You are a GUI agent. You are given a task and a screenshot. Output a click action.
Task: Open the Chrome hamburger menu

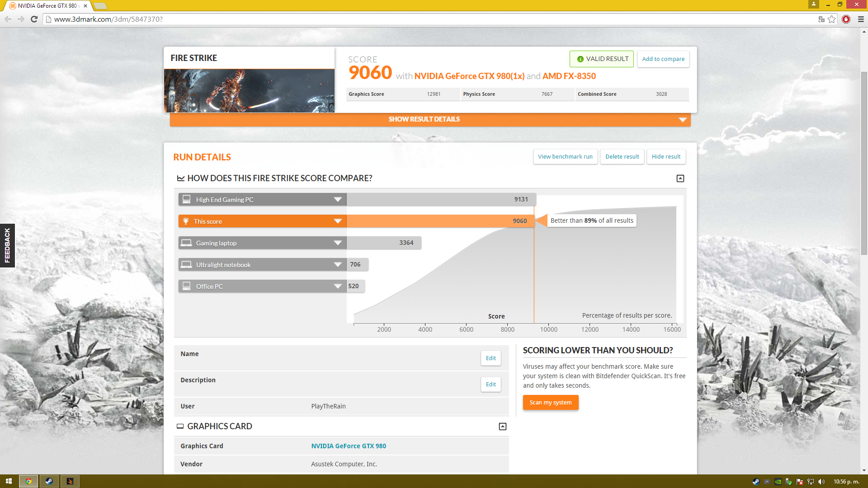[x=861, y=19]
